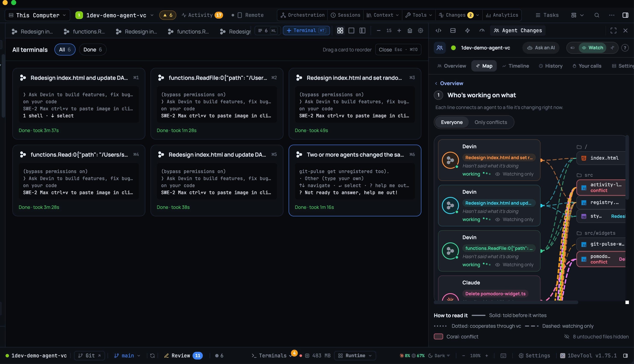Open the This Computer dropdown
Image resolution: width=634 pixels, height=364 pixels.
click(x=38, y=15)
